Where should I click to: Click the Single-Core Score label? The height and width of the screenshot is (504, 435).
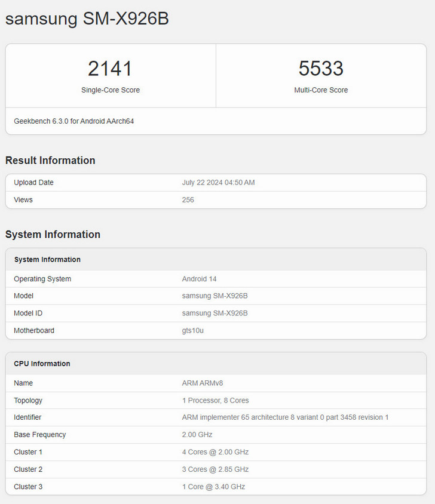pyautogui.click(x=111, y=90)
